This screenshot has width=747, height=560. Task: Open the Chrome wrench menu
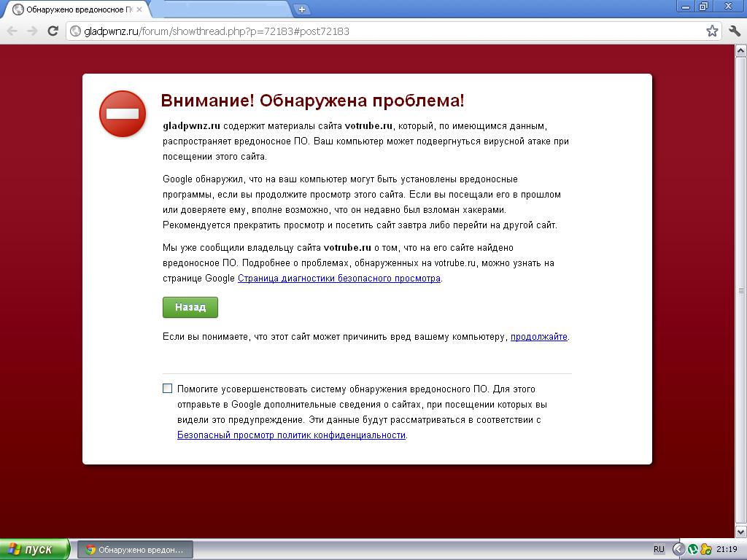point(735,31)
